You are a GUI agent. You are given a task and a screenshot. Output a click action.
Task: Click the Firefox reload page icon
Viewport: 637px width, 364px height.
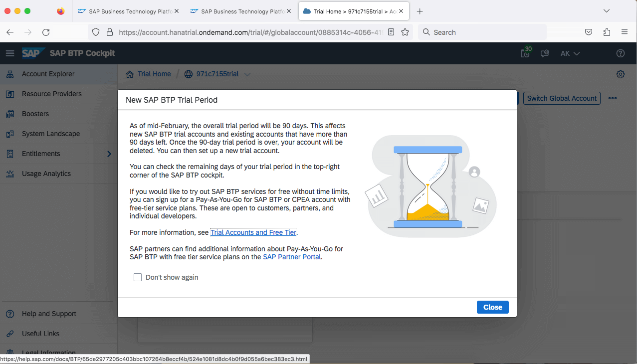46,32
